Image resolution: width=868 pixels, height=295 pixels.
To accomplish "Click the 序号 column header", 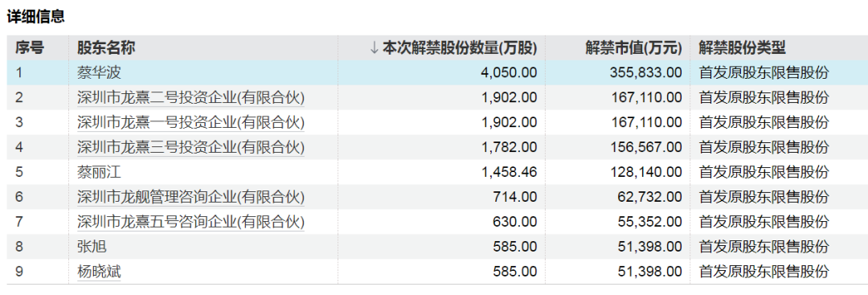I will [30, 48].
